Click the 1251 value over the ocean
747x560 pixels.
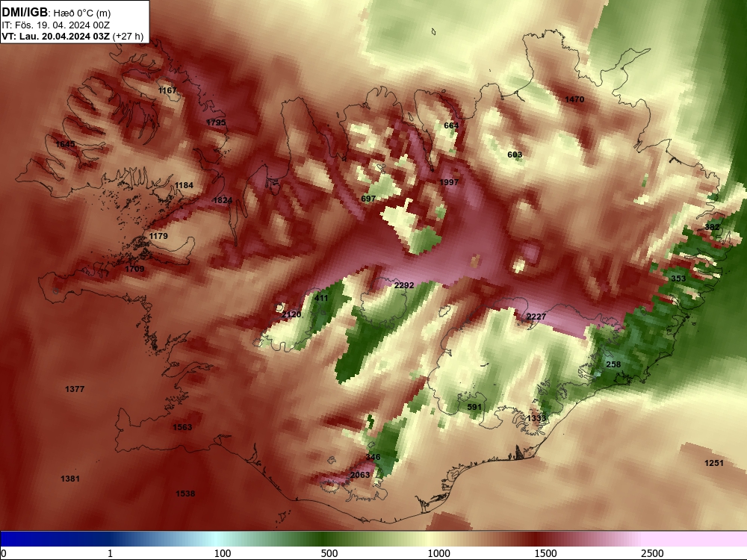tap(714, 464)
